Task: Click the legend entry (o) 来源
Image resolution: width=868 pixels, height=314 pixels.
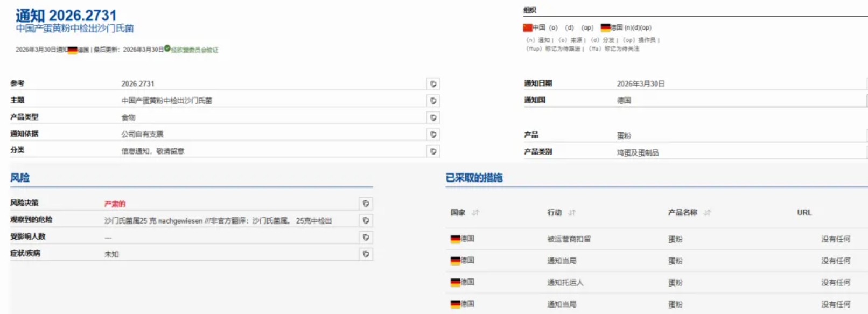Action: tap(570, 40)
